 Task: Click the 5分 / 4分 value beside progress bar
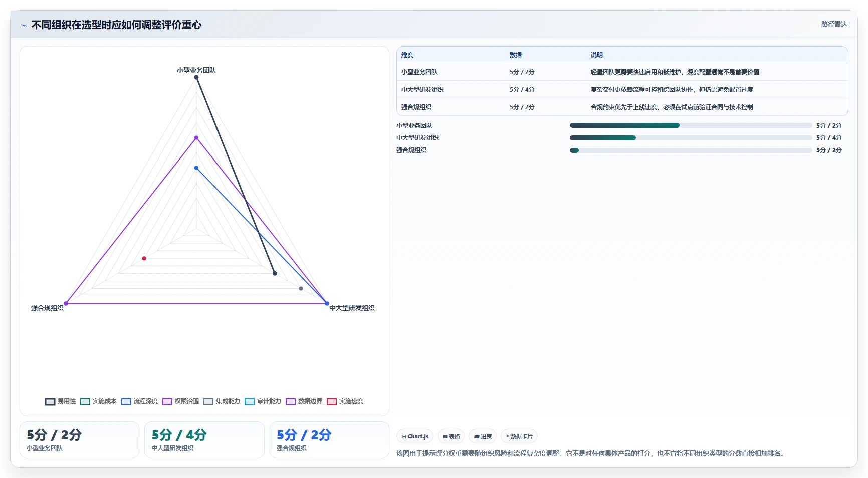click(829, 138)
